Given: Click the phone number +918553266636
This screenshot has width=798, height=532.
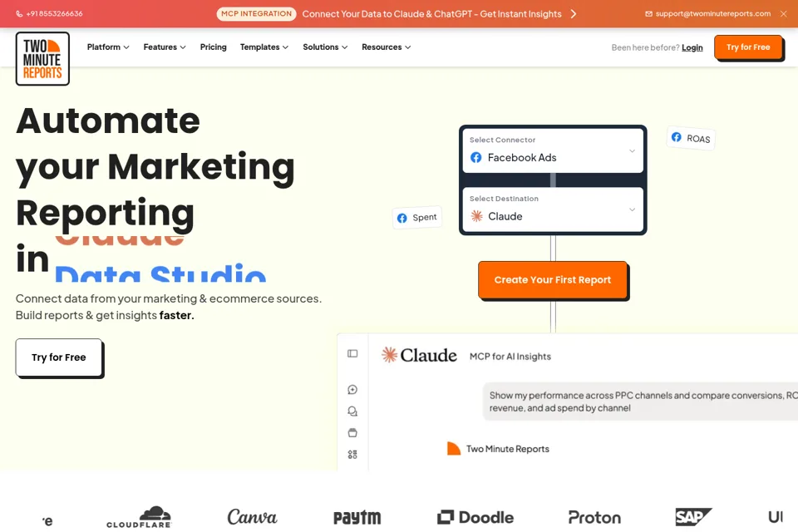Looking at the screenshot, I should coord(55,14).
